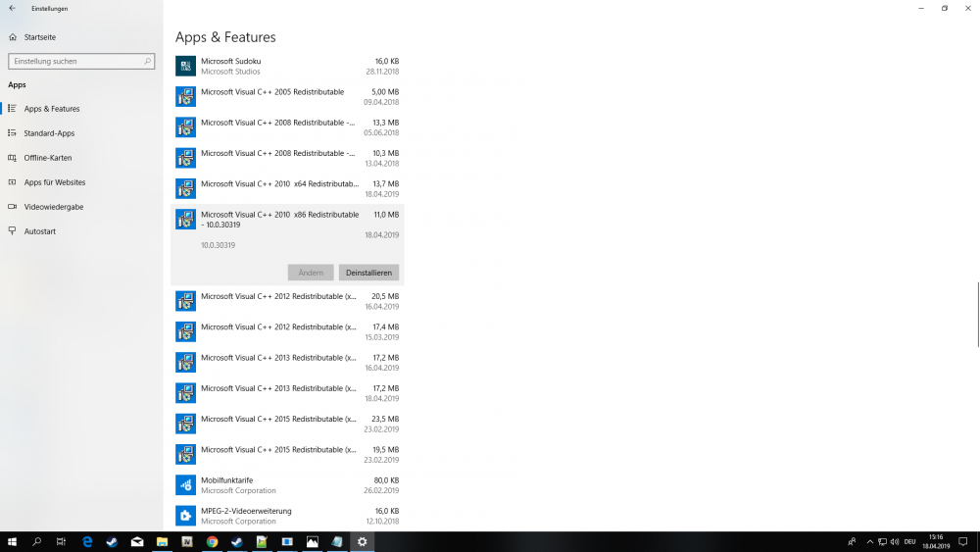Go back with the arrow next to Einstellungen
The height and width of the screenshot is (552, 980).
[x=12, y=8]
